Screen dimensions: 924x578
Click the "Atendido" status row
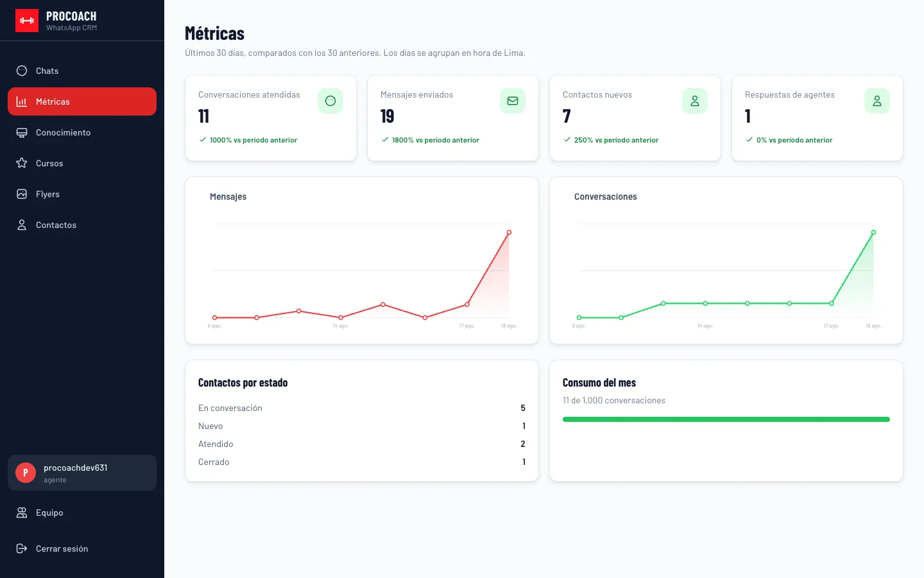(362, 444)
